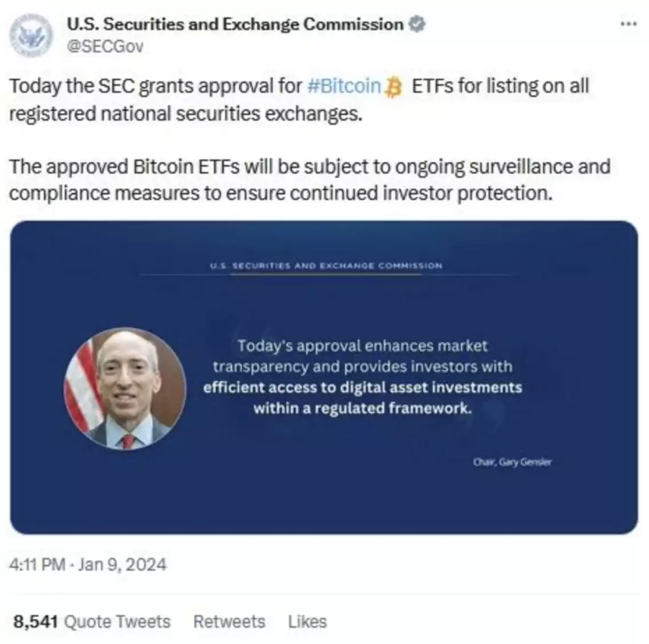
Task: Select the Likes tab
Action: [307, 621]
